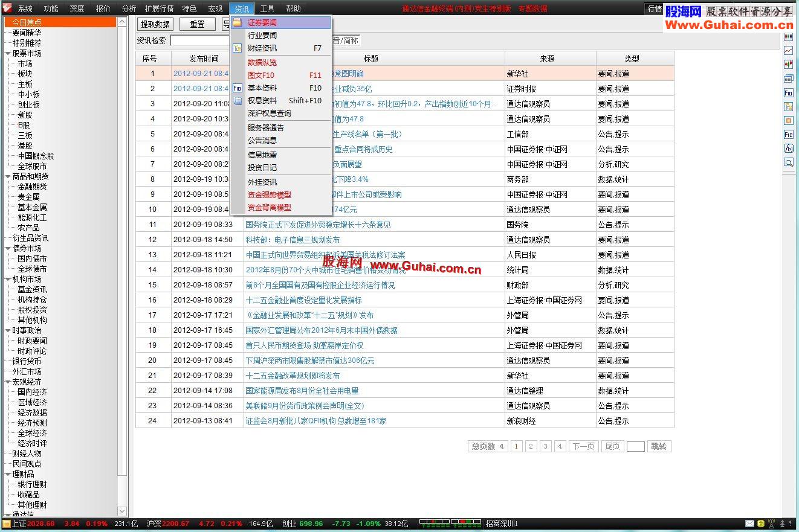
Task: Click the tree panel scrollbar down arrow
Action: click(122, 511)
